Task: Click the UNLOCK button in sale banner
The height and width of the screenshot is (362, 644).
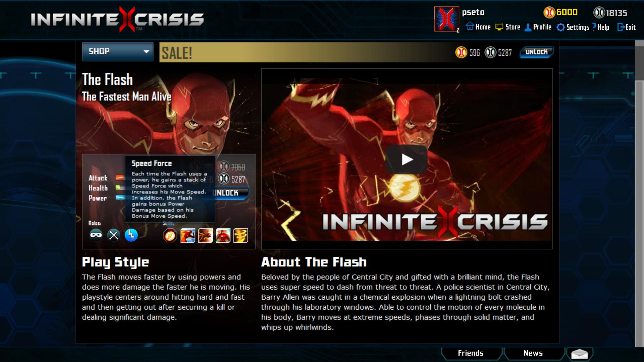Action: 537,52
